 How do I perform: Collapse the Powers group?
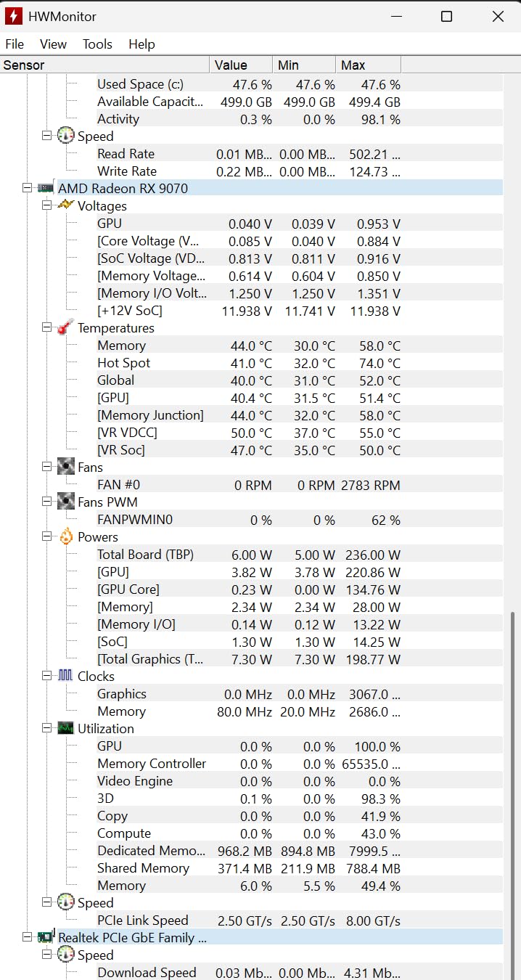46,536
